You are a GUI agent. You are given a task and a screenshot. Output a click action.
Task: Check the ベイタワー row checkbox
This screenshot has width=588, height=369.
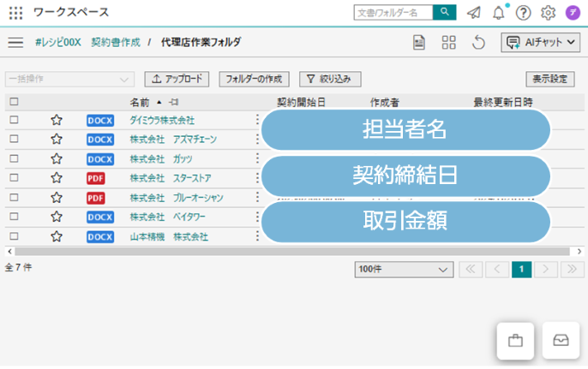pyautogui.click(x=14, y=217)
